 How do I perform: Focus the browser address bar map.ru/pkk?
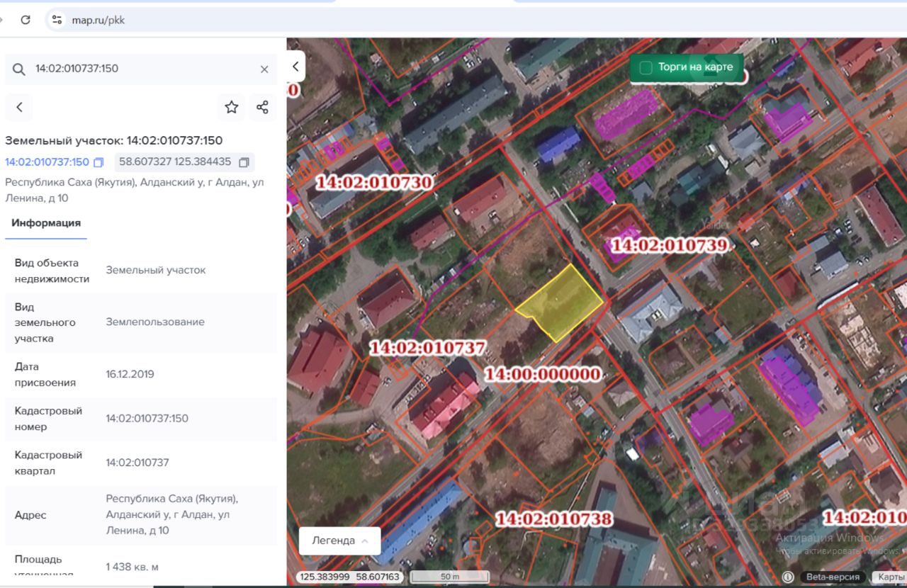pyautogui.click(x=98, y=20)
